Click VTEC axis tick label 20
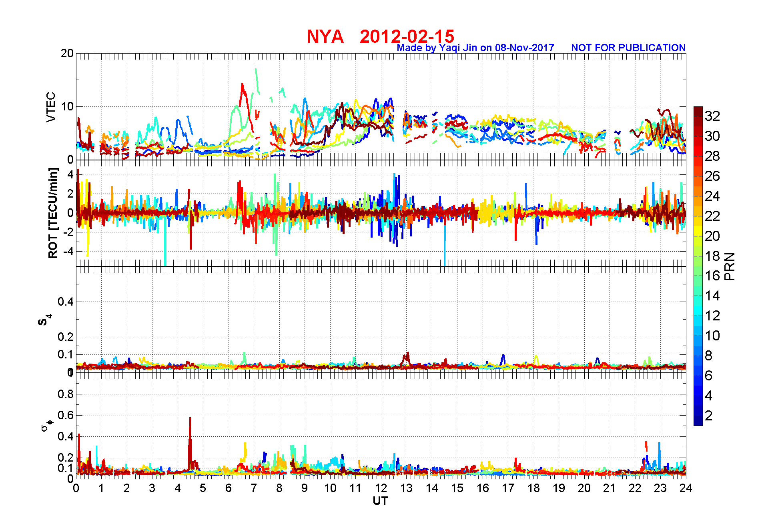Screen dimensions: 762x532 point(67,53)
